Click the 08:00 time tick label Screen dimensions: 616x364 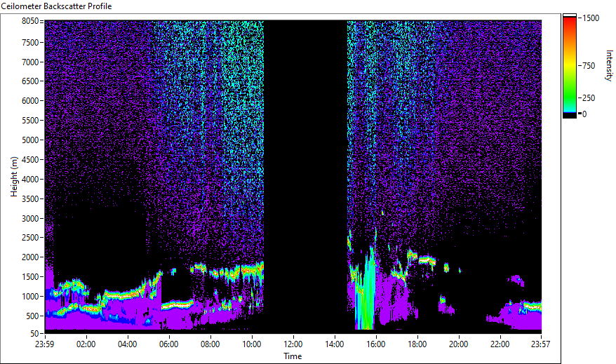pos(210,344)
